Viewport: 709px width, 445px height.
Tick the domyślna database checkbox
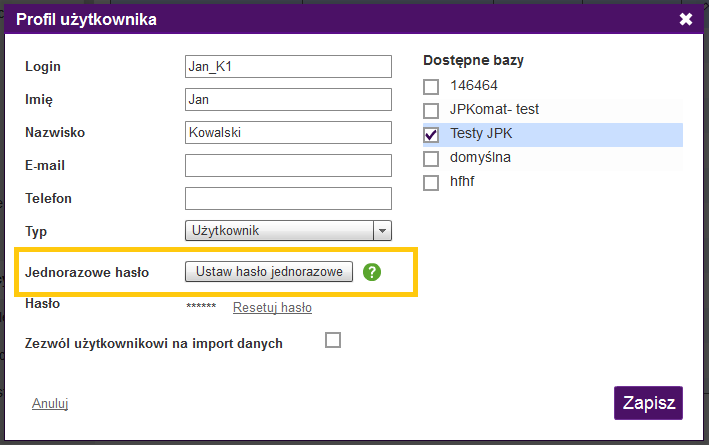click(x=431, y=158)
